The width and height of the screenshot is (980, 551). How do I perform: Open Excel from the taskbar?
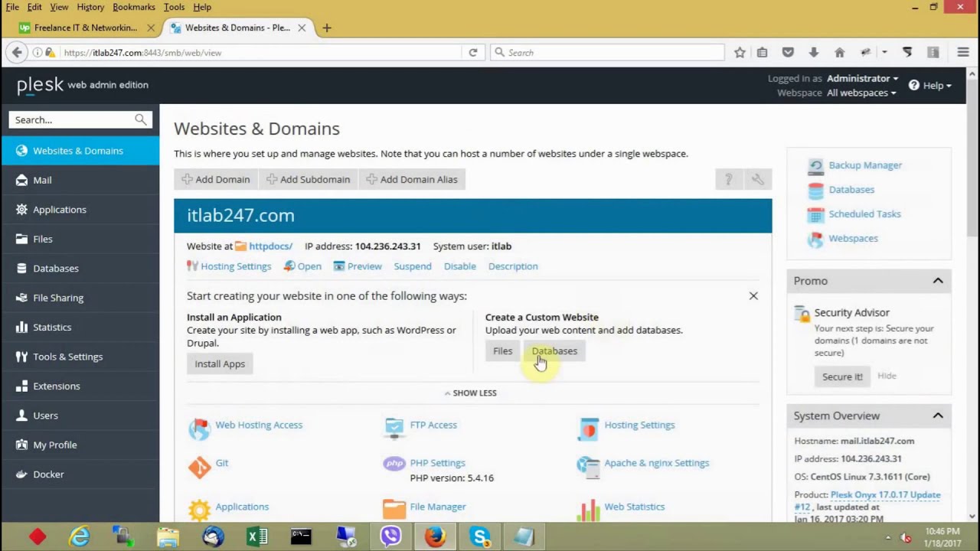pos(257,536)
